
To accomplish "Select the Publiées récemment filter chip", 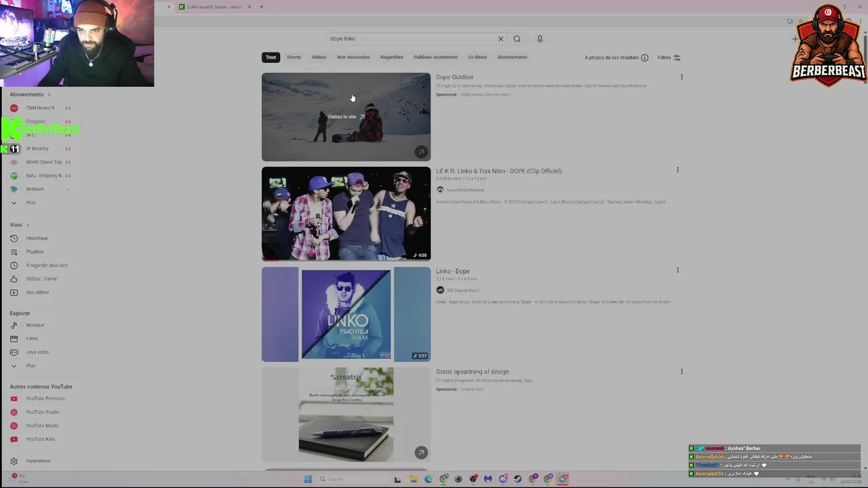I will tap(435, 57).
